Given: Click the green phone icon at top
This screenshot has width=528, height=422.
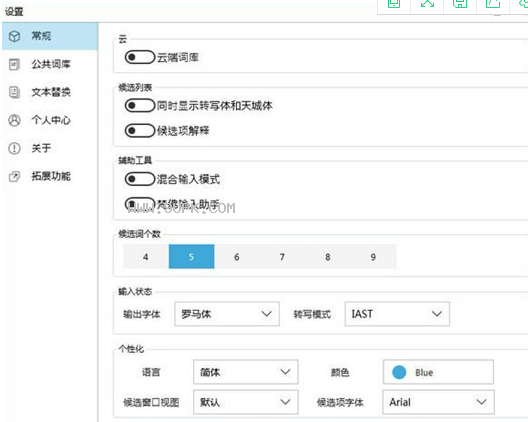Looking at the screenshot, I should pyautogui.click(x=394, y=4).
